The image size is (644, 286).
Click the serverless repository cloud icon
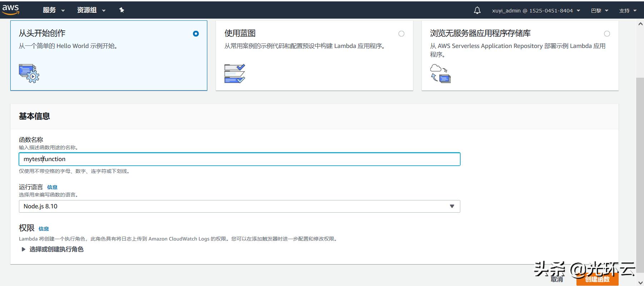point(440,73)
